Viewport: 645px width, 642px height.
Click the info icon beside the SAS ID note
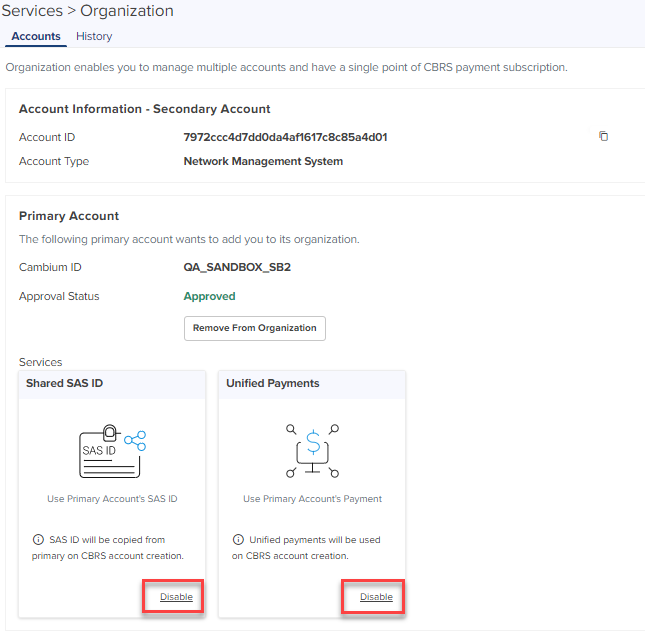click(37, 540)
